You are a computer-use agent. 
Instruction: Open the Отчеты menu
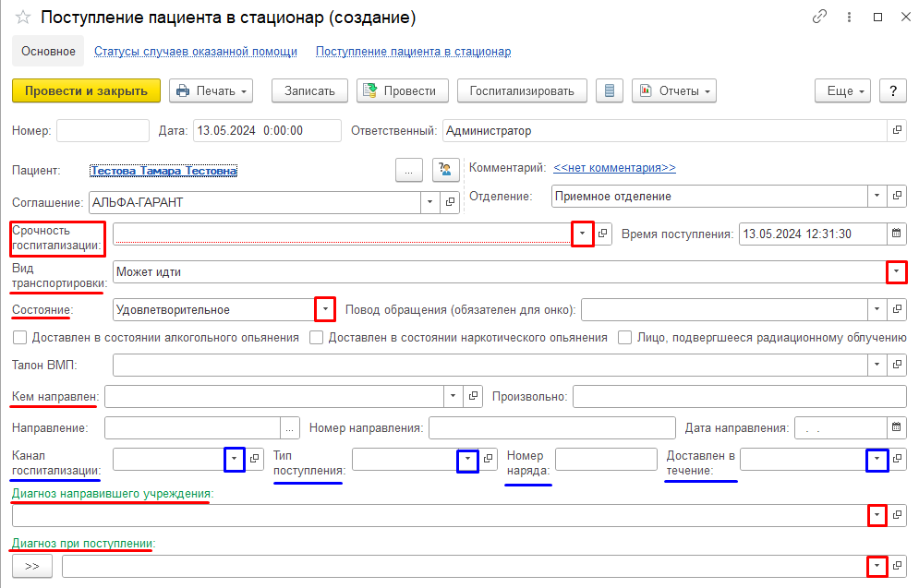(674, 90)
